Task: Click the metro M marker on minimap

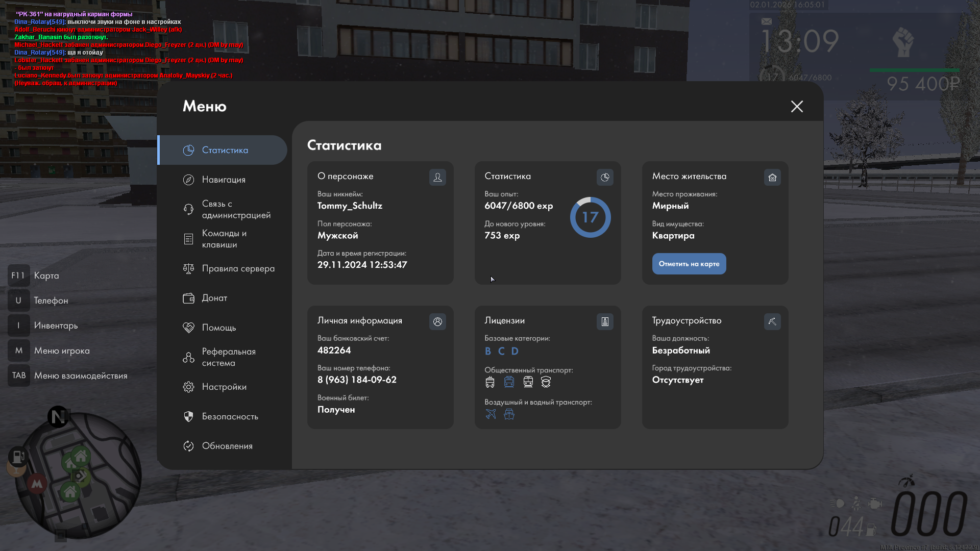Action: click(37, 484)
